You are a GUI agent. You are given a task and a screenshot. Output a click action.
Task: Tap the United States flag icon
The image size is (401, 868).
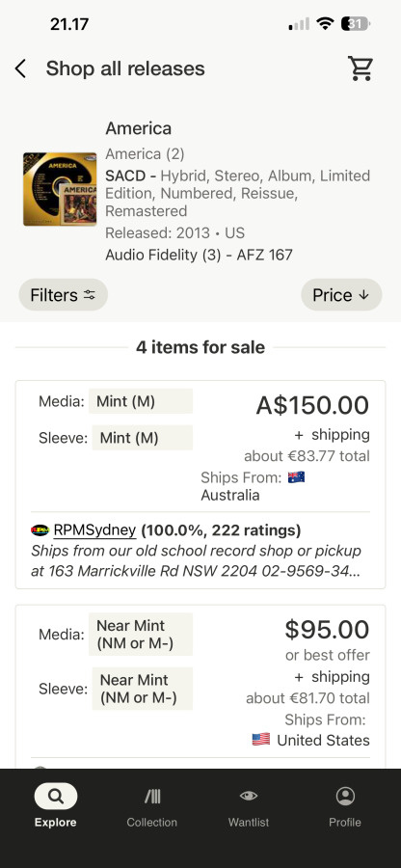(x=261, y=740)
